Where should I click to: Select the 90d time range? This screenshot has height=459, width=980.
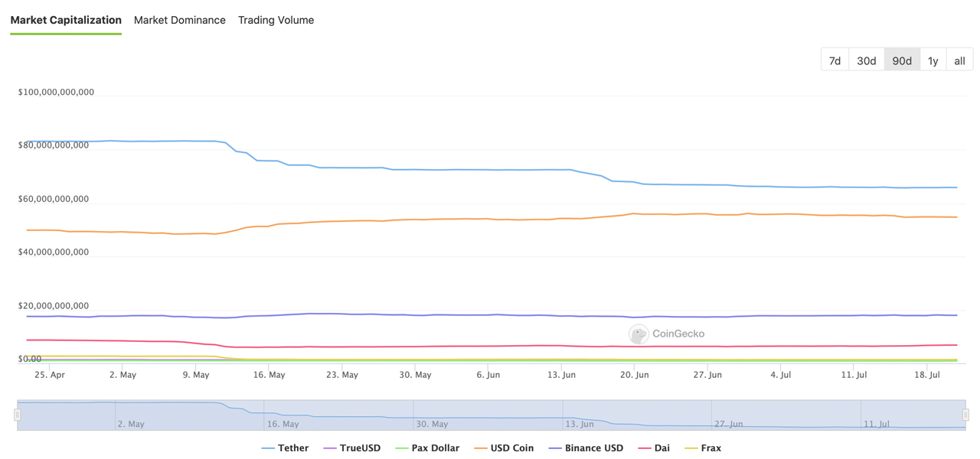902,60
